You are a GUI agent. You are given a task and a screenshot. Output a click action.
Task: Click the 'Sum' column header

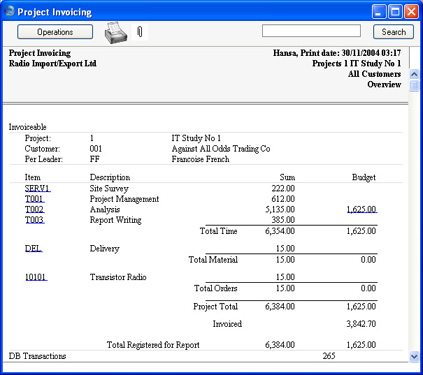pyautogui.click(x=287, y=177)
